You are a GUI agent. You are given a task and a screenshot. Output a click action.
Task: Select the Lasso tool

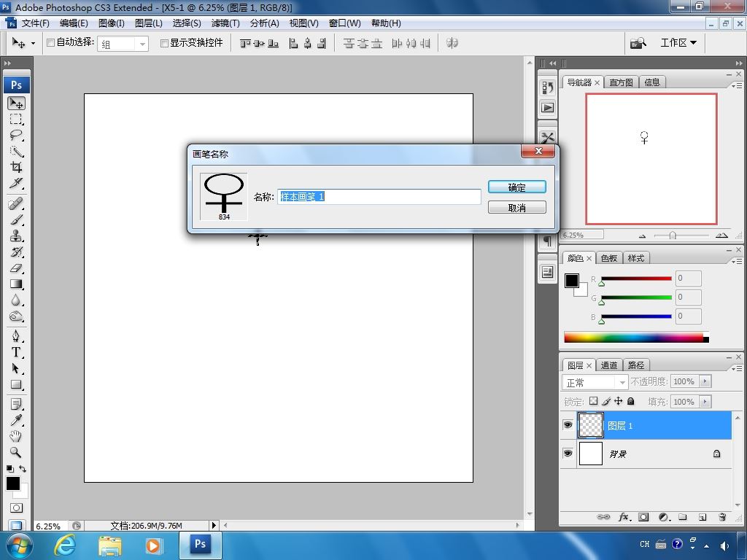pos(16,135)
